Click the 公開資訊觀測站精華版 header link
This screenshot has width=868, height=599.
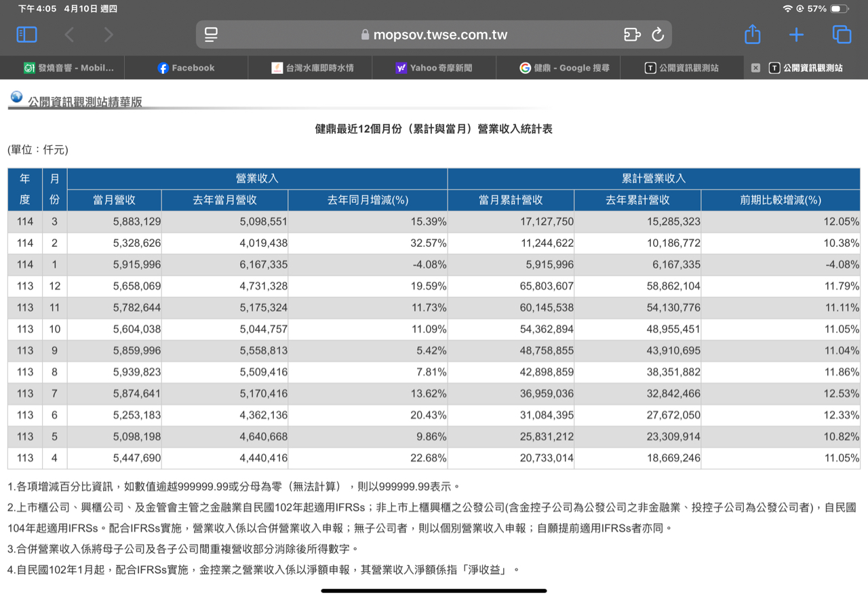pyautogui.click(x=85, y=102)
